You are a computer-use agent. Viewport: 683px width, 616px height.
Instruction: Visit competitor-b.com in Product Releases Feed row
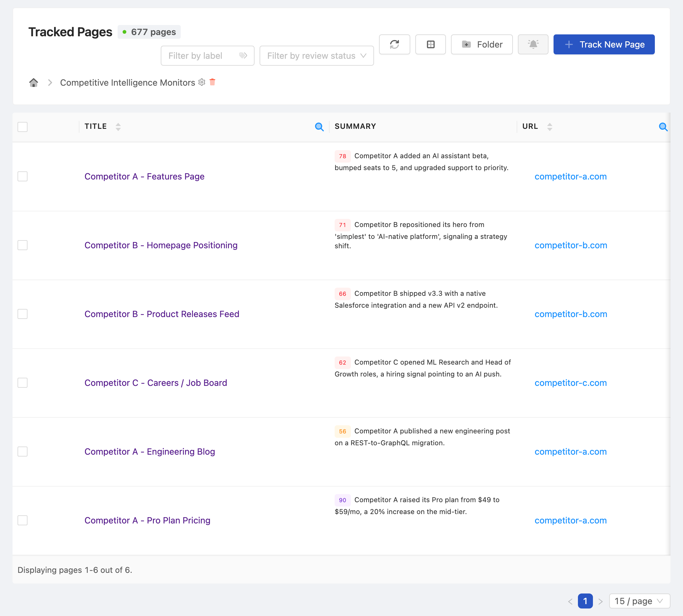tap(571, 314)
